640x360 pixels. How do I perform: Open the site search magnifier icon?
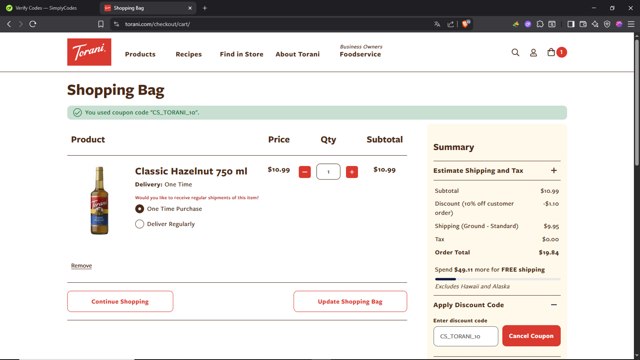(x=515, y=52)
